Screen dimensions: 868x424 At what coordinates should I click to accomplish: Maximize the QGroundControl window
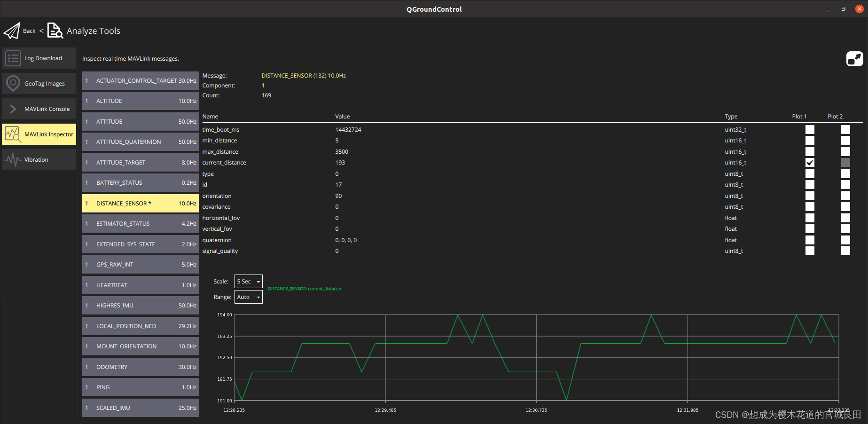(843, 9)
